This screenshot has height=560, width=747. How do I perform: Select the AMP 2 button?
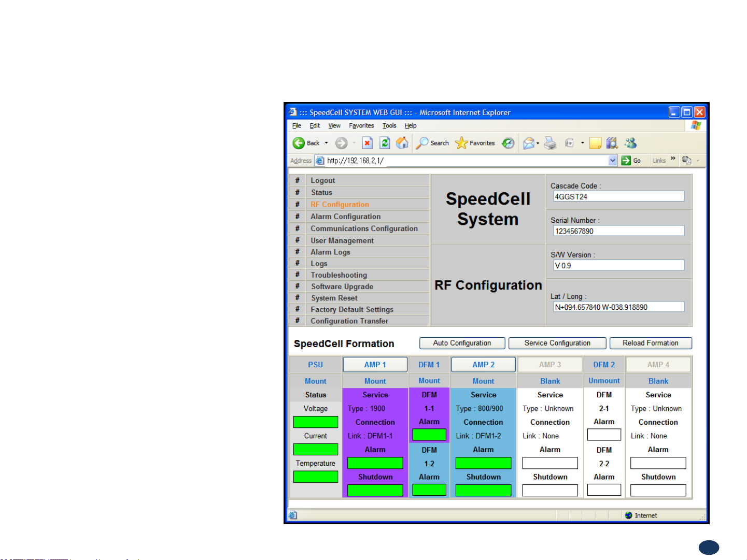coord(483,365)
